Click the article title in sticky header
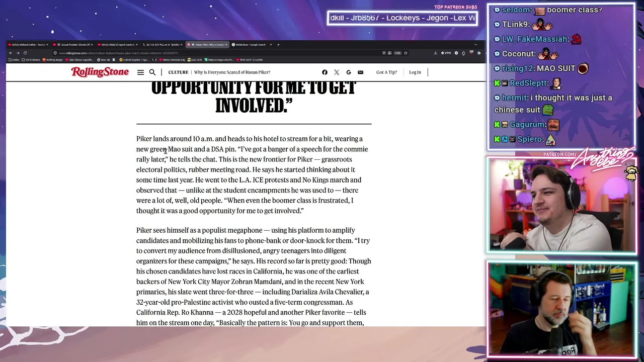The image size is (644, 362). point(232,72)
